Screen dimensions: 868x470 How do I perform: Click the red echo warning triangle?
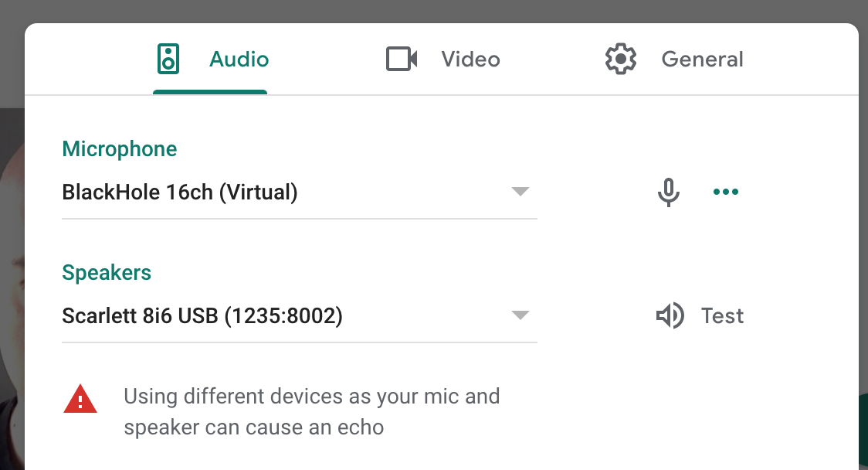tap(80, 399)
